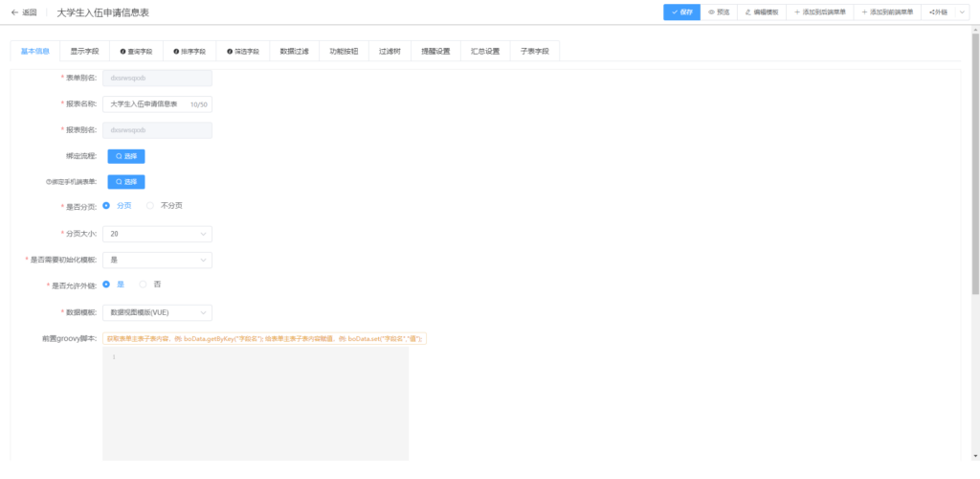The height and width of the screenshot is (479, 980).
Task: Click 编辑模板 edit template icon button
Action: [762, 12]
